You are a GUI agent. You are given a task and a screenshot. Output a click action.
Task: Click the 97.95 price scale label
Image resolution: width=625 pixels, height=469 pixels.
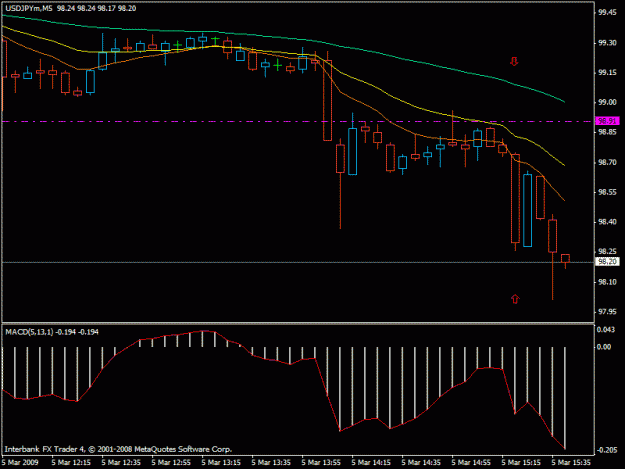click(607, 312)
